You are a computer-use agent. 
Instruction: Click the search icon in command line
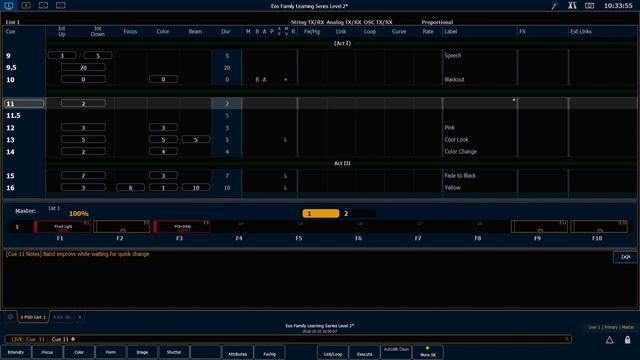(567, 339)
